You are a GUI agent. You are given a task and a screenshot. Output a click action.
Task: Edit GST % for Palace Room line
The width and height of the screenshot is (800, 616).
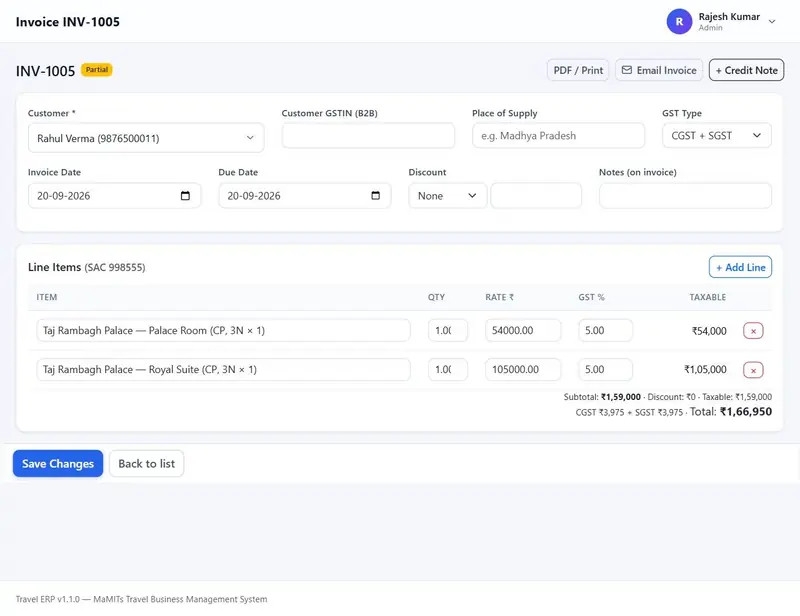(x=606, y=331)
